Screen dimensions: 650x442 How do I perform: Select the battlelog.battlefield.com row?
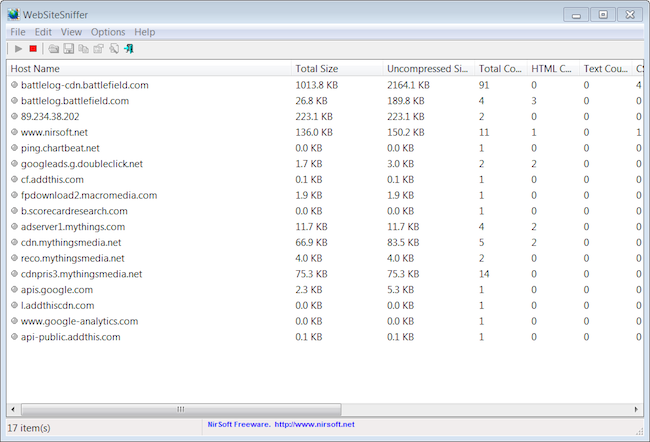324,101
